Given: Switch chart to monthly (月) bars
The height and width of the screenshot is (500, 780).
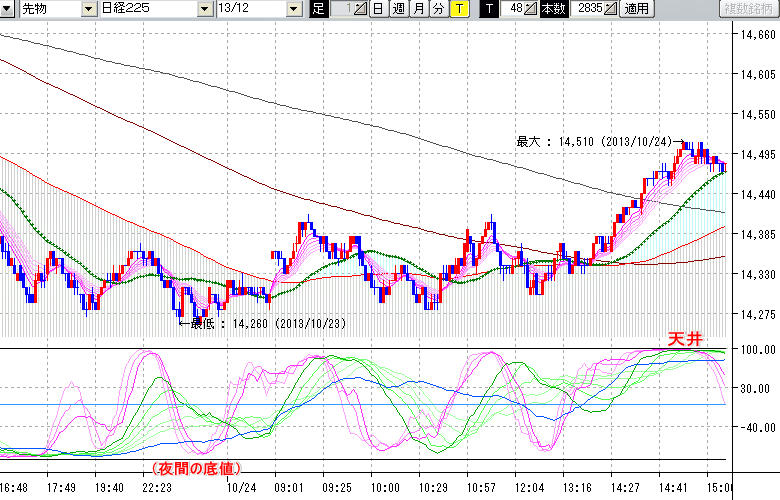Looking at the screenshot, I should (418, 9).
